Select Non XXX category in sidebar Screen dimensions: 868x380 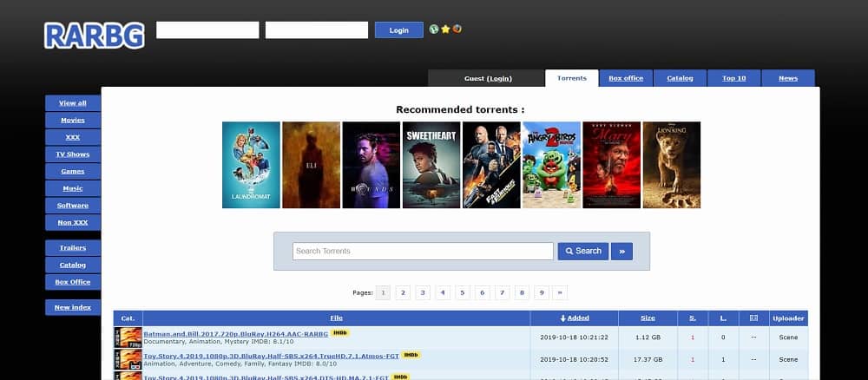click(x=73, y=222)
